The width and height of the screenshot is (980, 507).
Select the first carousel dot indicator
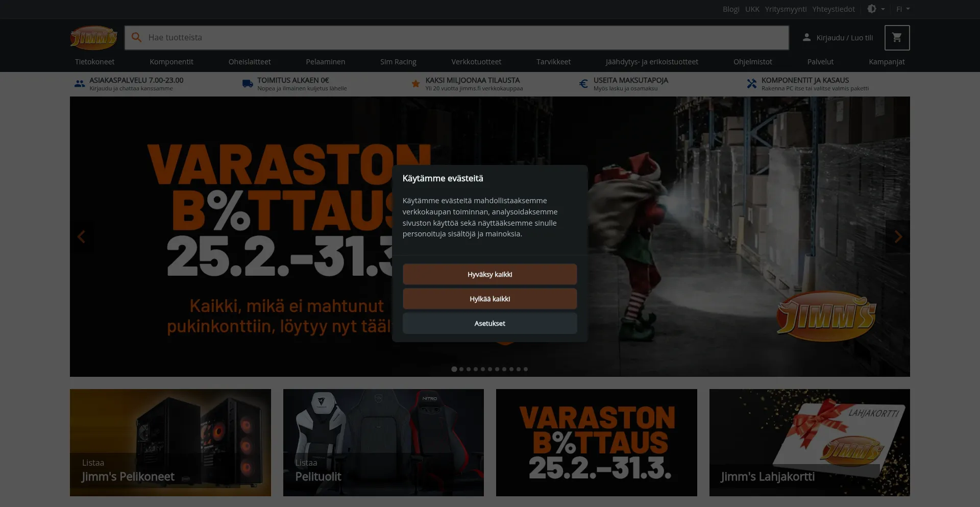coord(454,369)
